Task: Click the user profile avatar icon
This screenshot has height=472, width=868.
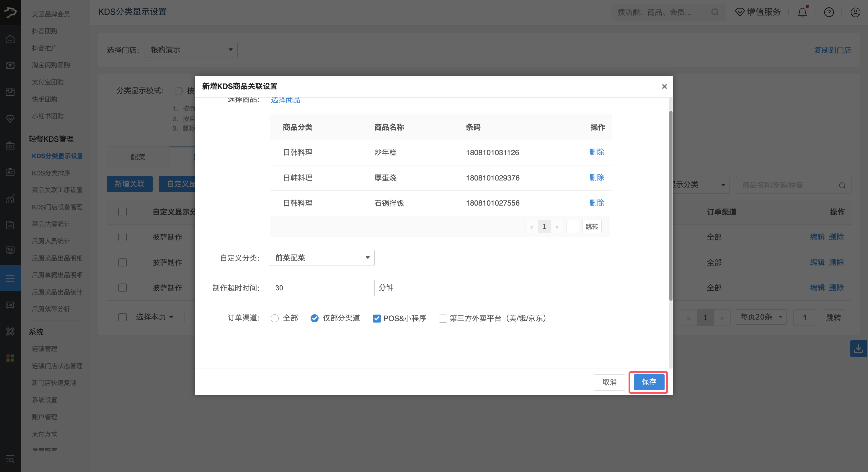Action: 856,12
